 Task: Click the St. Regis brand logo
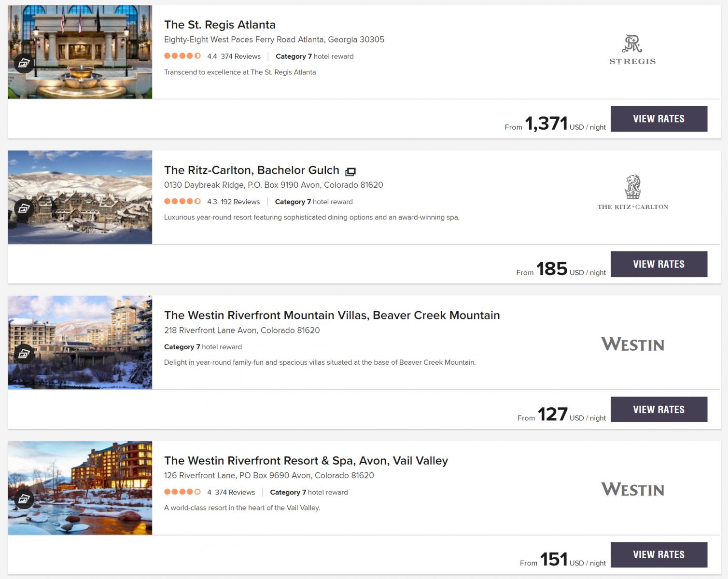(x=632, y=50)
